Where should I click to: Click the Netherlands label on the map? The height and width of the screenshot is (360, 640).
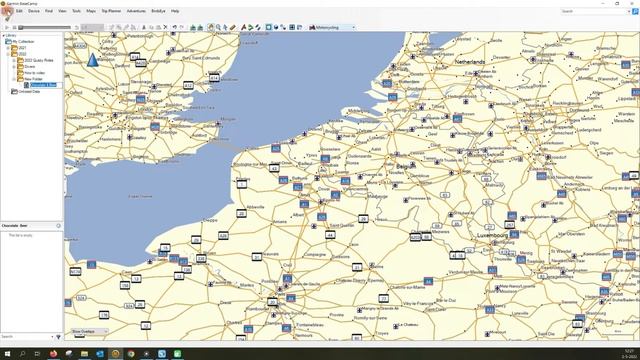pos(470,62)
